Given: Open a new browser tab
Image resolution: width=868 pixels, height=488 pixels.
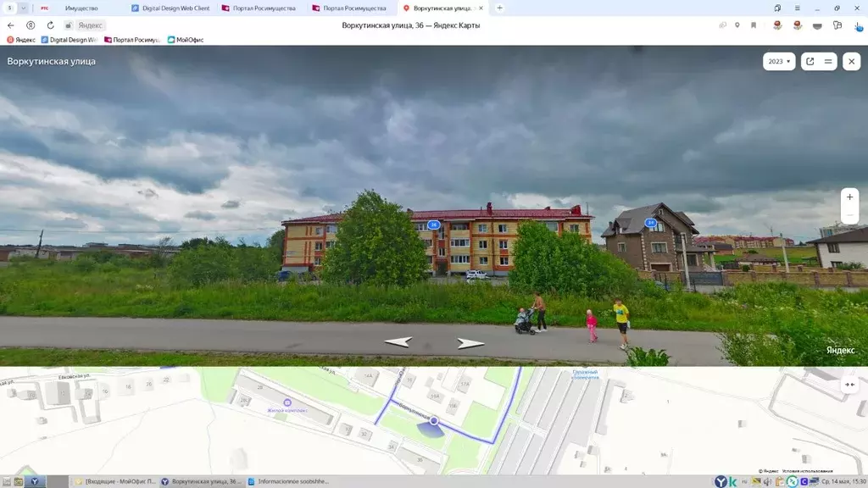Looking at the screenshot, I should (x=499, y=8).
